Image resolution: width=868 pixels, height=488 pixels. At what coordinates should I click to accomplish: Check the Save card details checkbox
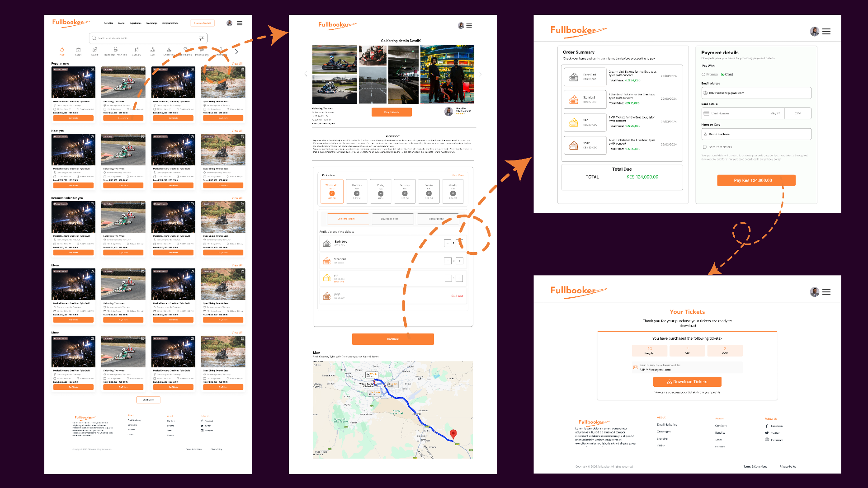pyautogui.click(x=704, y=147)
